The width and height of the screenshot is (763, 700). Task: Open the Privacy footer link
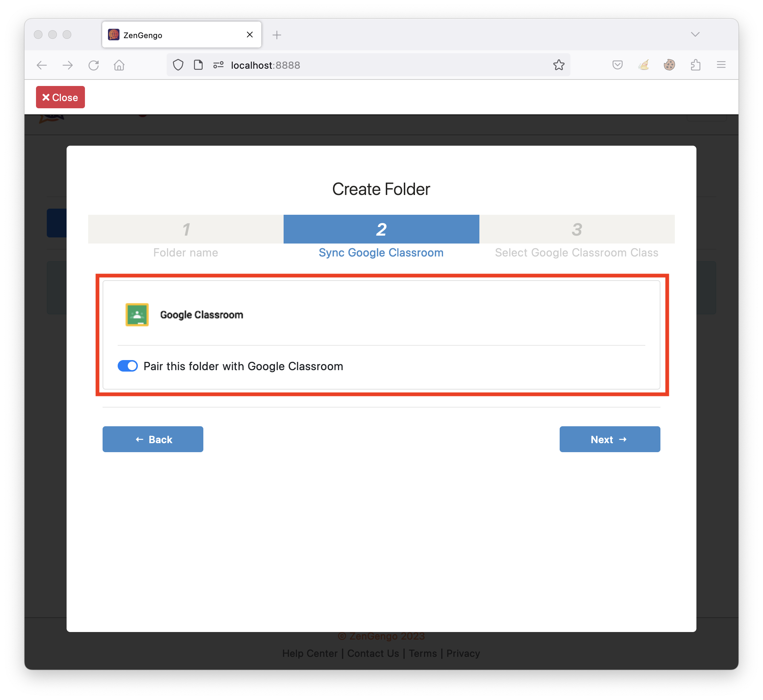click(x=463, y=653)
